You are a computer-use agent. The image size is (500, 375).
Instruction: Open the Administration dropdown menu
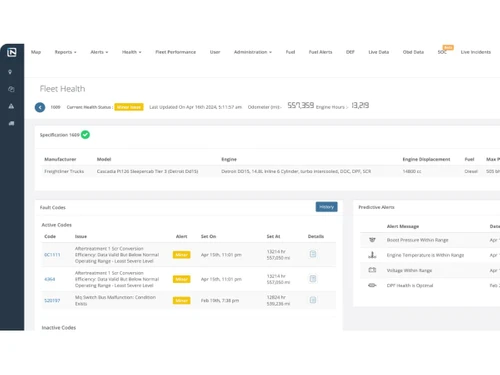tap(253, 52)
